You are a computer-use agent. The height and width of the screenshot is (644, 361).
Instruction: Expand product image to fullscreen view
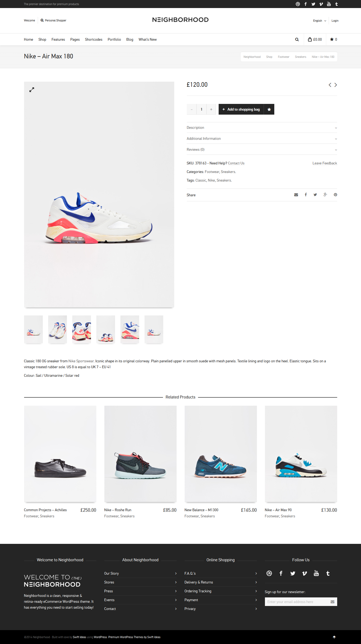(32, 90)
